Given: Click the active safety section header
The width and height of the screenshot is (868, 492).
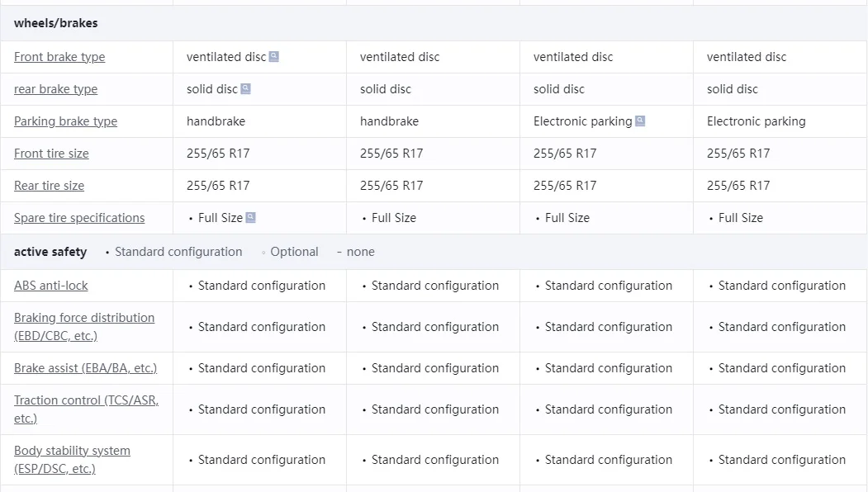Looking at the screenshot, I should [50, 252].
